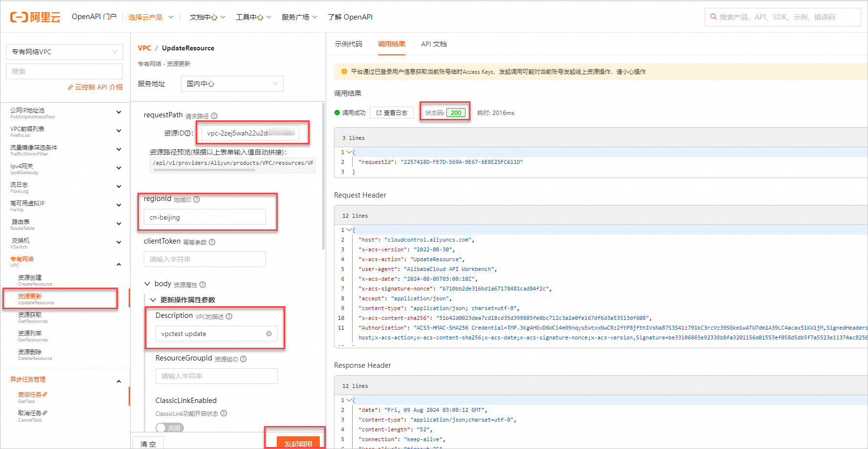
Task: Click the help icon beside requestPath 请求路径
Action: [x=214, y=116]
